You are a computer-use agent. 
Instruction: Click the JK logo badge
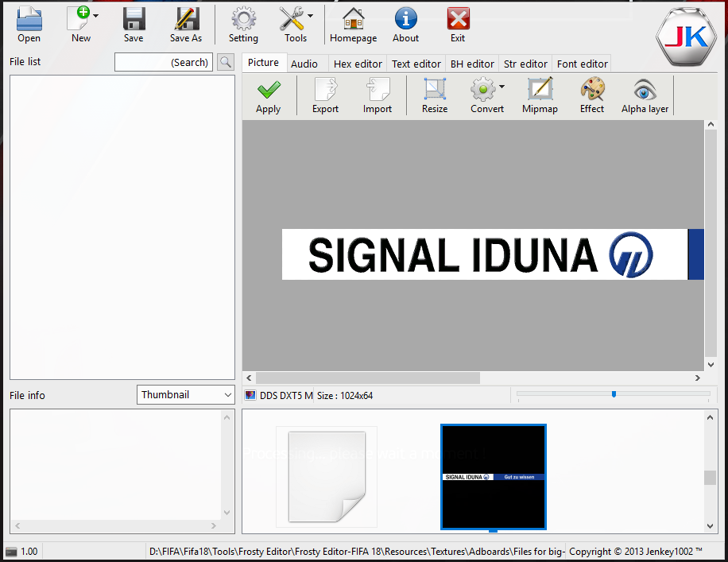(x=687, y=37)
